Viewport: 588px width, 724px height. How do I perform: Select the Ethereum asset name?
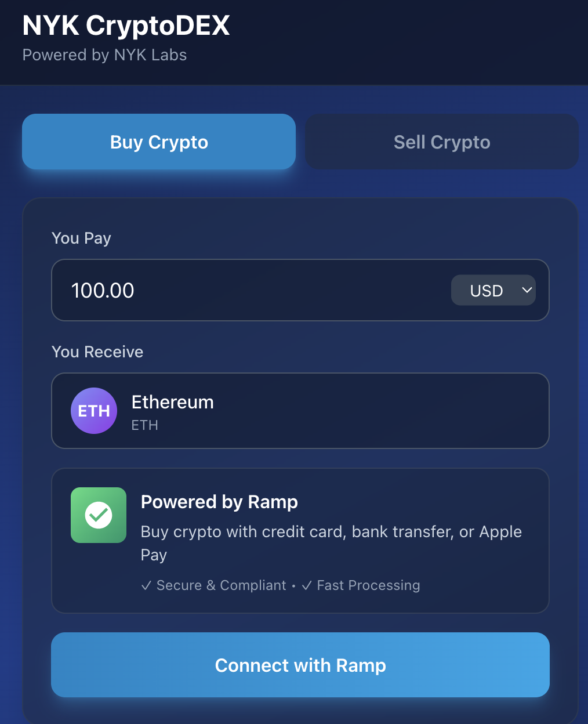[172, 402]
